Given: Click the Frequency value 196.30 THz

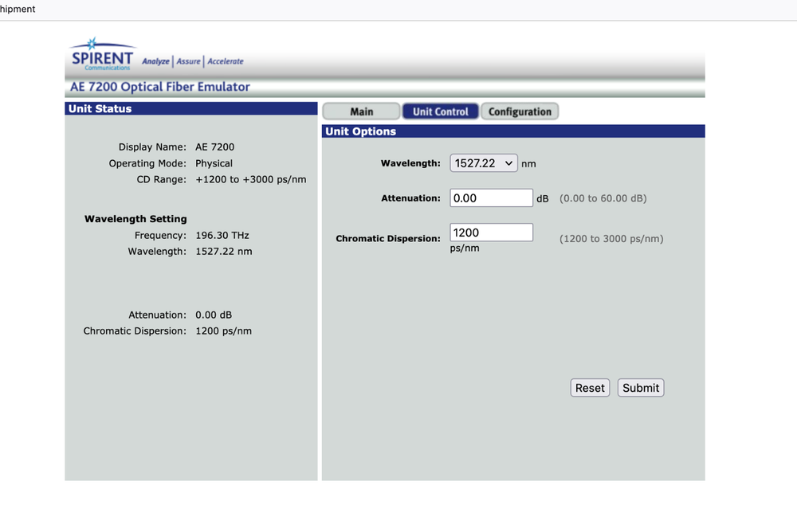Looking at the screenshot, I should [x=222, y=235].
